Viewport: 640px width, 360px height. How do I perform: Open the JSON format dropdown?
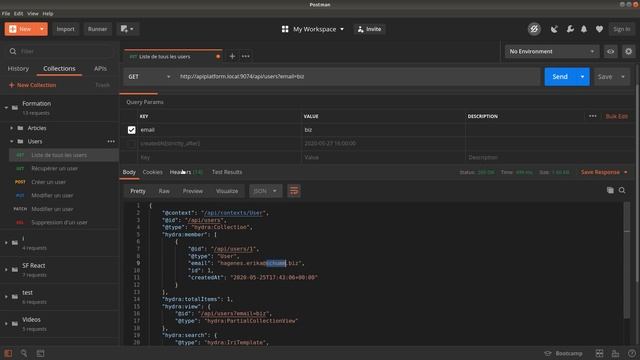(x=265, y=191)
